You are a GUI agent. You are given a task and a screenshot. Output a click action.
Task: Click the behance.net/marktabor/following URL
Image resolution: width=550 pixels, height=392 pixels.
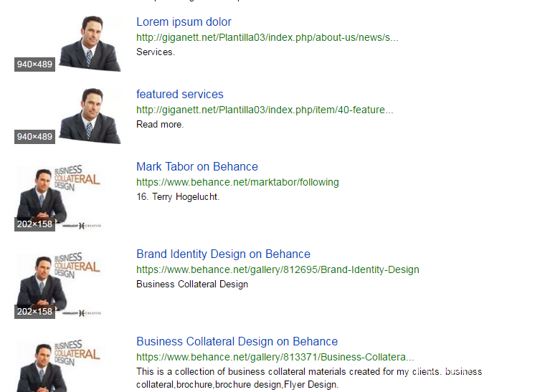coord(237,182)
